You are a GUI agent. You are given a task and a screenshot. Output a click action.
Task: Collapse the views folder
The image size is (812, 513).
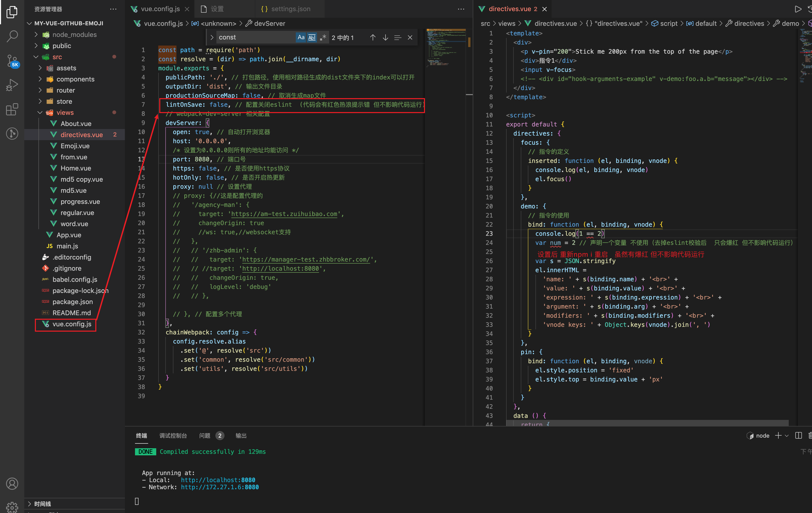[40, 112]
